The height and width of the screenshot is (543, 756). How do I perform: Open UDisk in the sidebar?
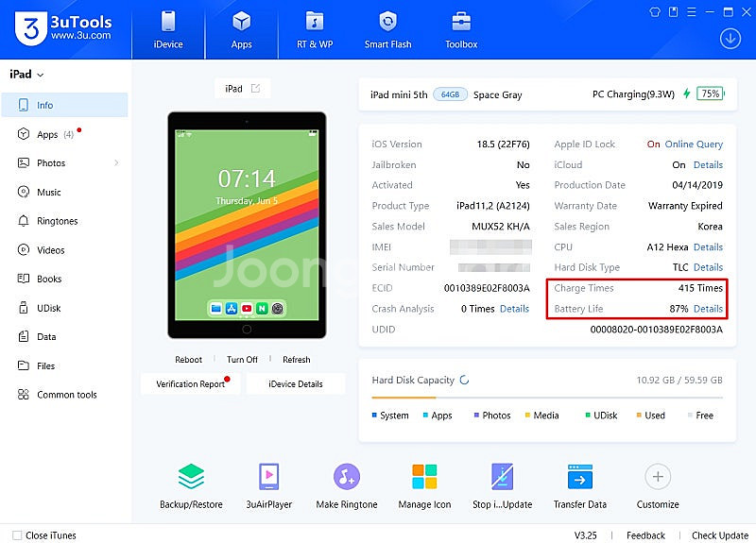64,308
